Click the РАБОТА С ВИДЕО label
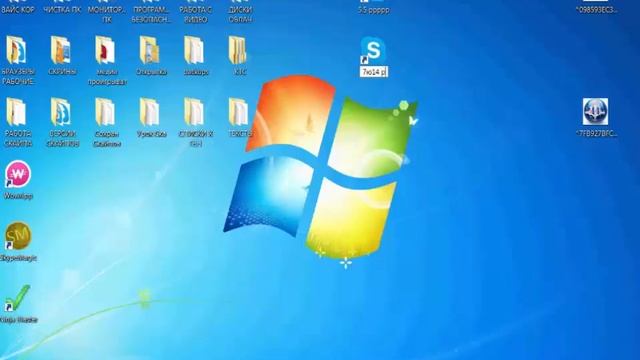Screen dimensions: 640x360 tap(196, 14)
